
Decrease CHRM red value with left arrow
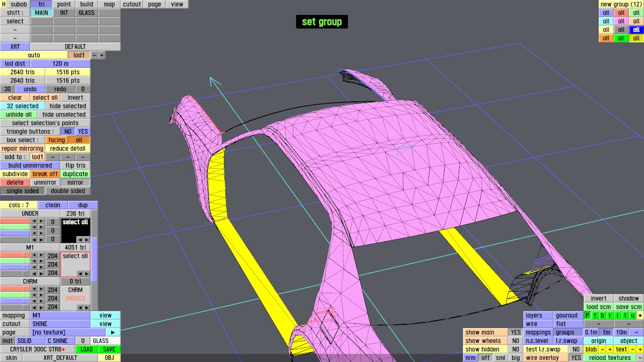pos(34,290)
